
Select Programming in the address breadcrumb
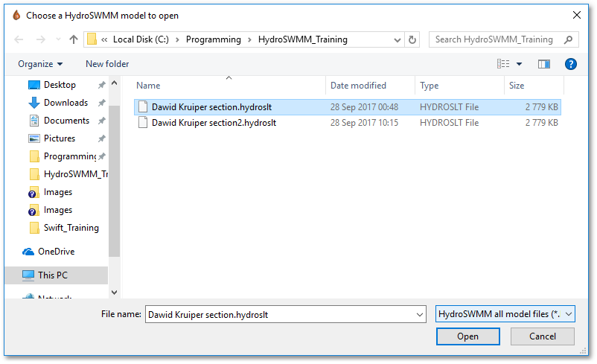(213, 39)
